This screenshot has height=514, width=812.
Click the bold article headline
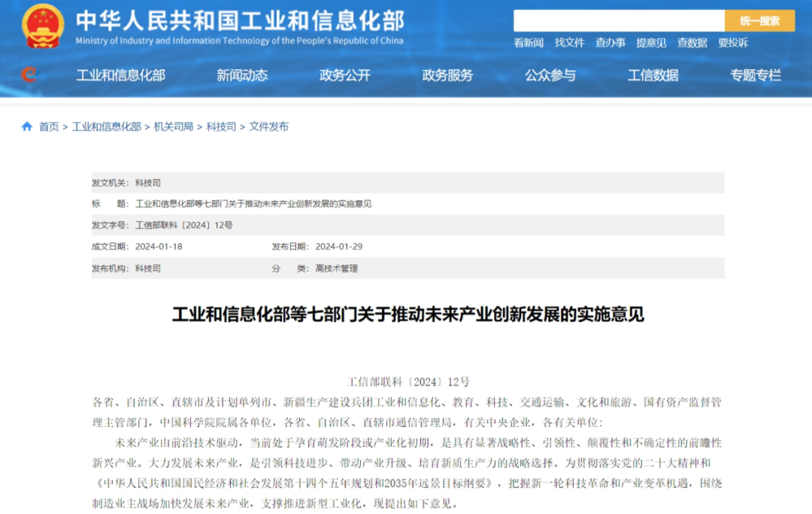(x=408, y=315)
